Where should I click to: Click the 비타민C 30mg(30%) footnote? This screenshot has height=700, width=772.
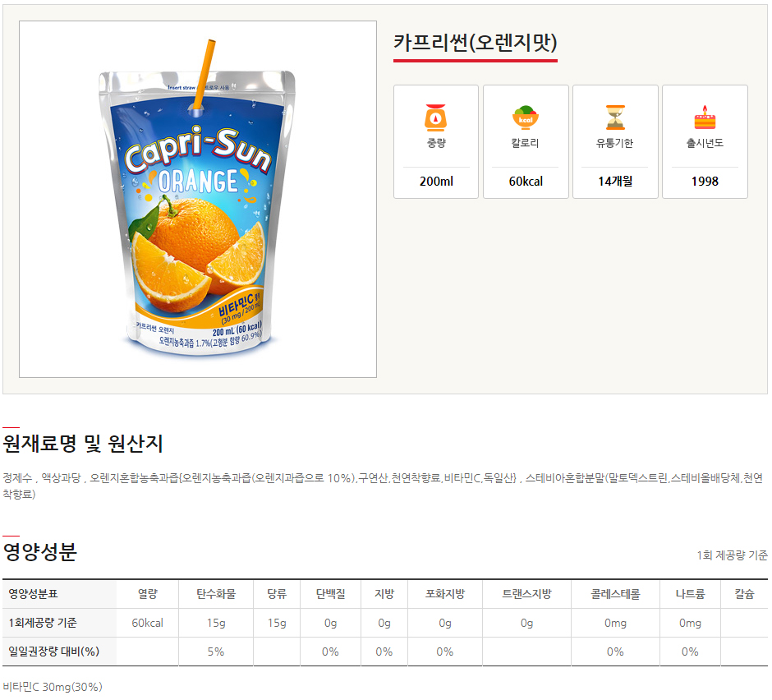click(x=53, y=687)
